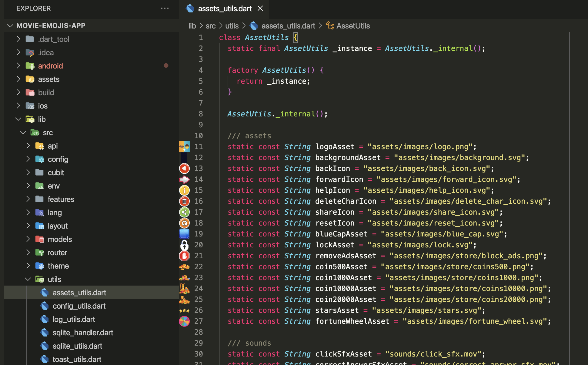Click the lock icon gutter preview, line 20
588x365 pixels.
pos(184,245)
